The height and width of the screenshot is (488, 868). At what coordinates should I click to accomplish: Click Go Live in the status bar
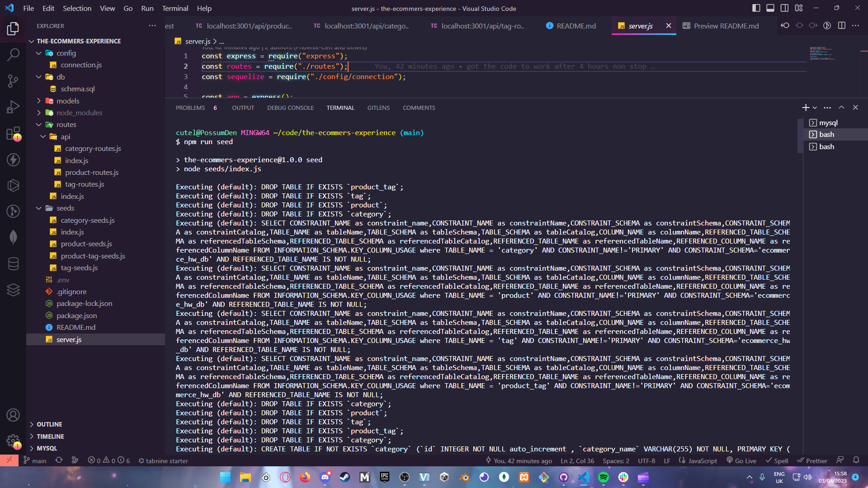(x=741, y=460)
